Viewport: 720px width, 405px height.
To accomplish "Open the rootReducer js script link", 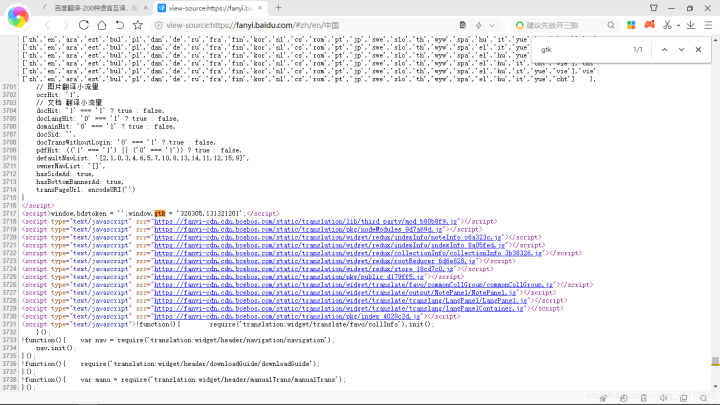I will click(315, 261).
